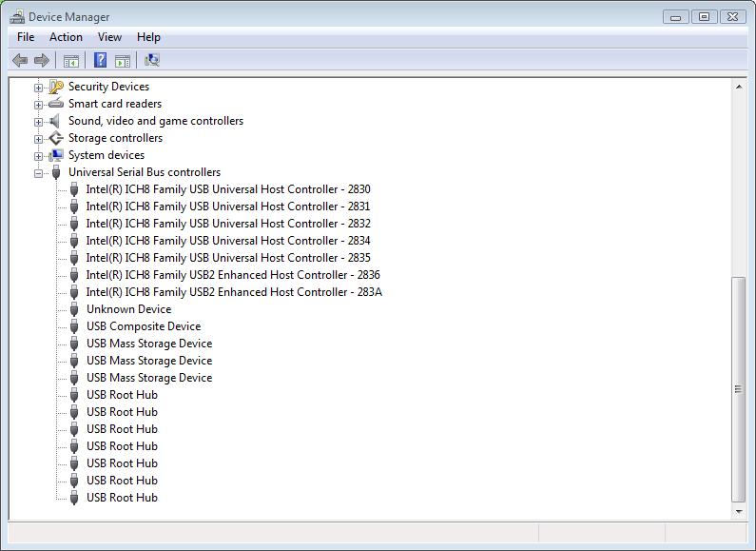Expand the Security Devices node
Screen dimensions: 756x551
[38, 88]
